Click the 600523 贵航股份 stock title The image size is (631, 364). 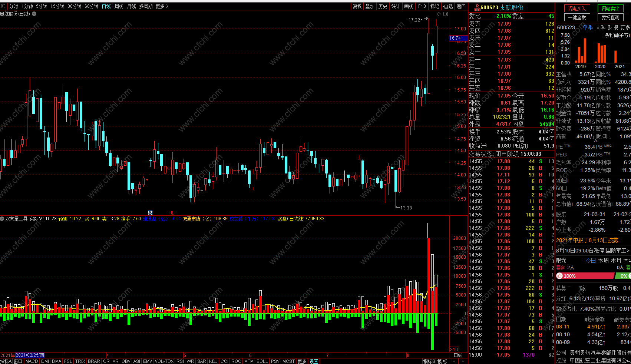502,7
